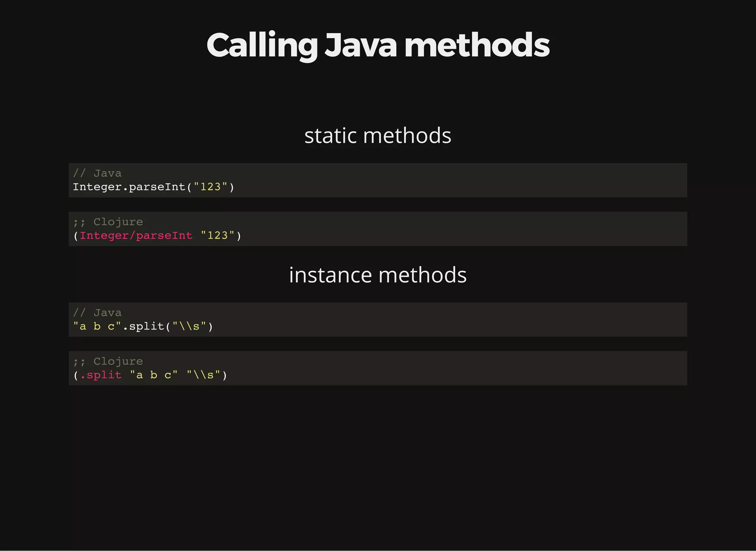Click the '"123"' string in the Clojure code
Screen dimensions: 756x551
pyautogui.click(x=217, y=236)
